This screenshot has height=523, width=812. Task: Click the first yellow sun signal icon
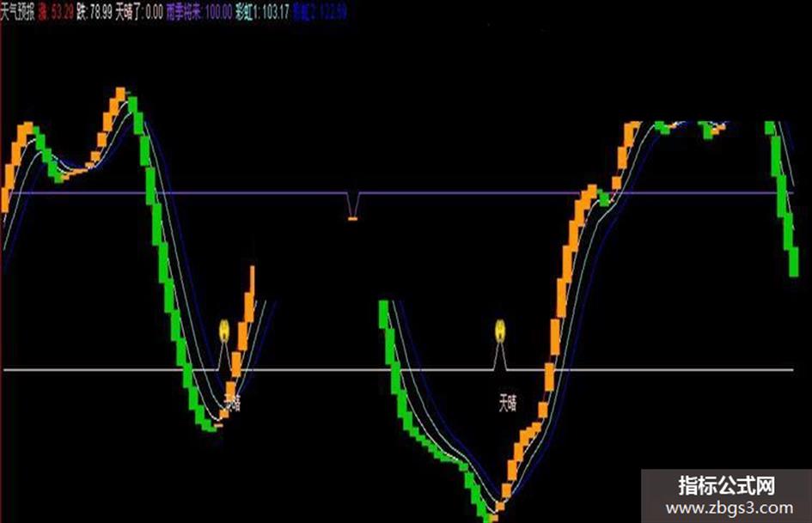223,331
